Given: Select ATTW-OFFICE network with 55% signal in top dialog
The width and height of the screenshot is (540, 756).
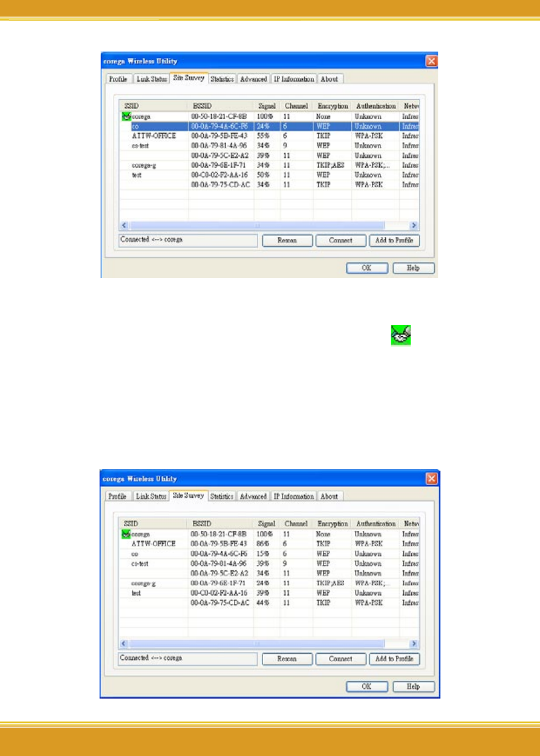Looking at the screenshot, I should (269, 136).
